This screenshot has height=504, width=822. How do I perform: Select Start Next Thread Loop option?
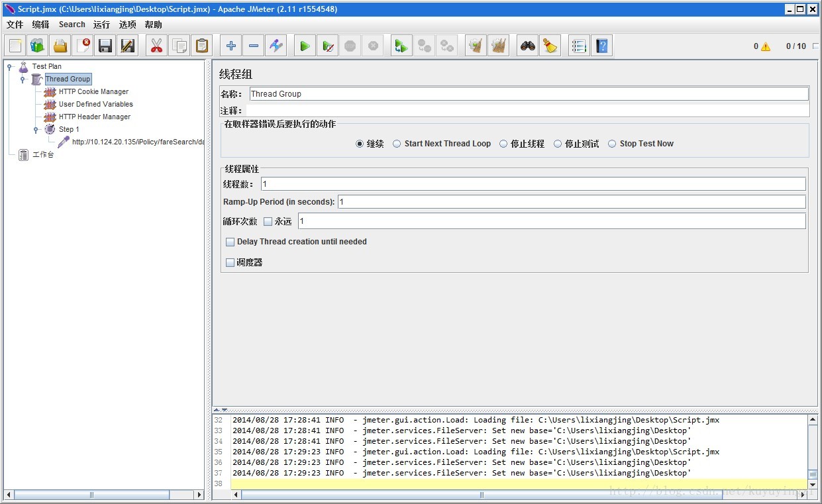pyautogui.click(x=397, y=144)
